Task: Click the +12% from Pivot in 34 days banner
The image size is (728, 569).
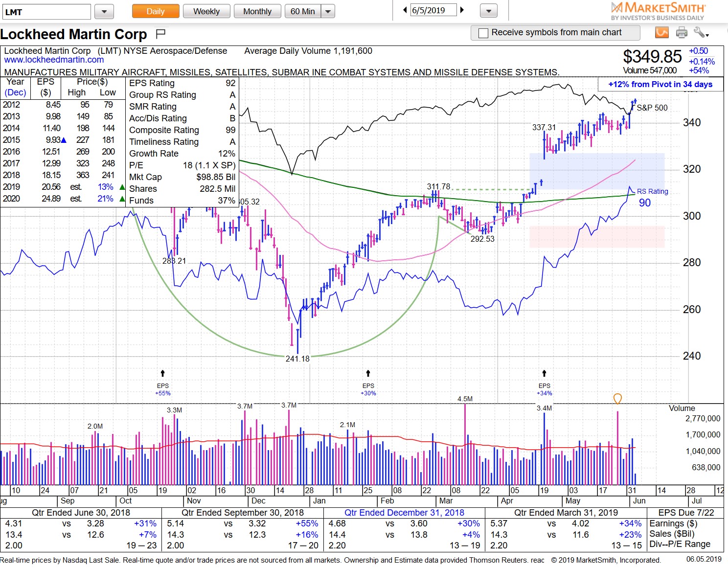Action: pos(660,84)
